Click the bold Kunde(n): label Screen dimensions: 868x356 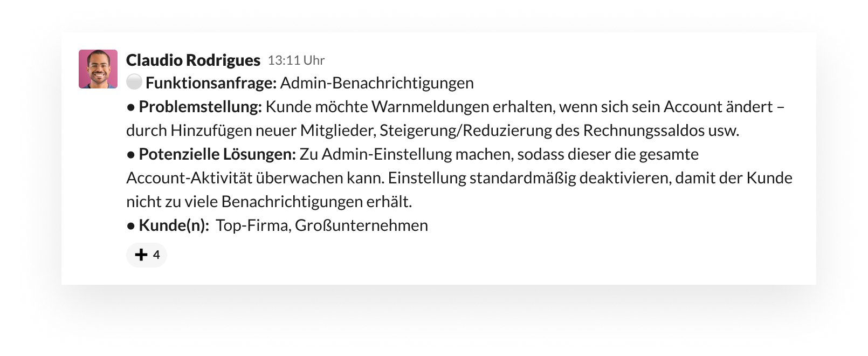pos(174,225)
